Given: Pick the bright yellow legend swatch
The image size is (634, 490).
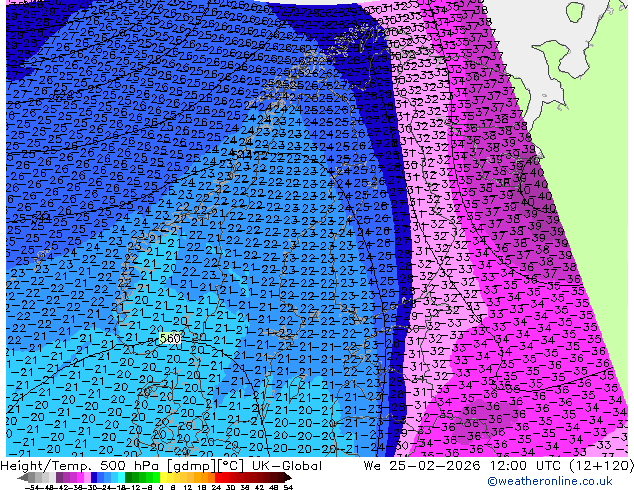Looking at the screenshot, I should tap(163, 477).
